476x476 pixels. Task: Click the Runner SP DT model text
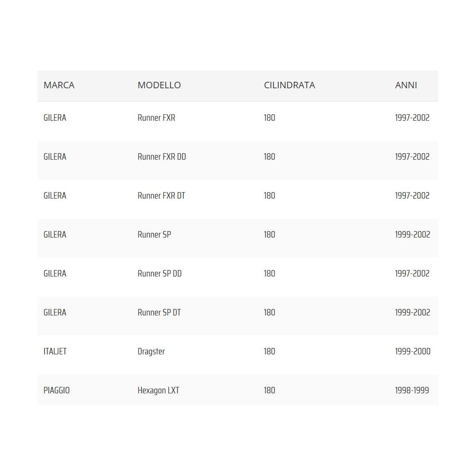[x=159, y=312]
